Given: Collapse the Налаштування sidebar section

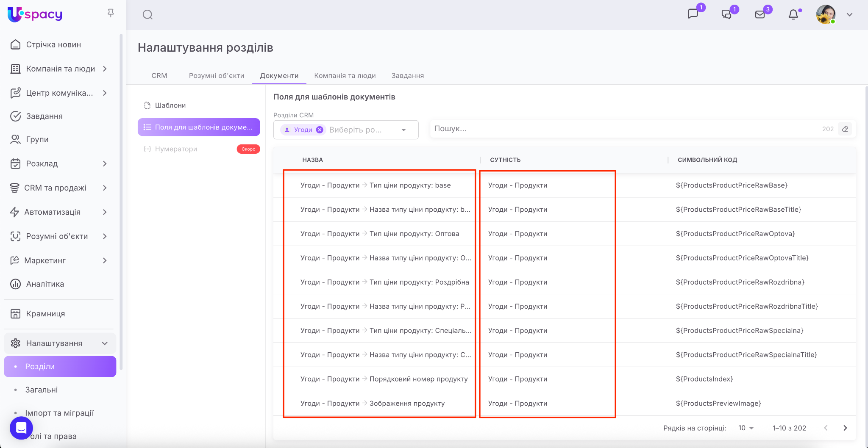Looking at the screenshot, I should (x=105, y=343).
